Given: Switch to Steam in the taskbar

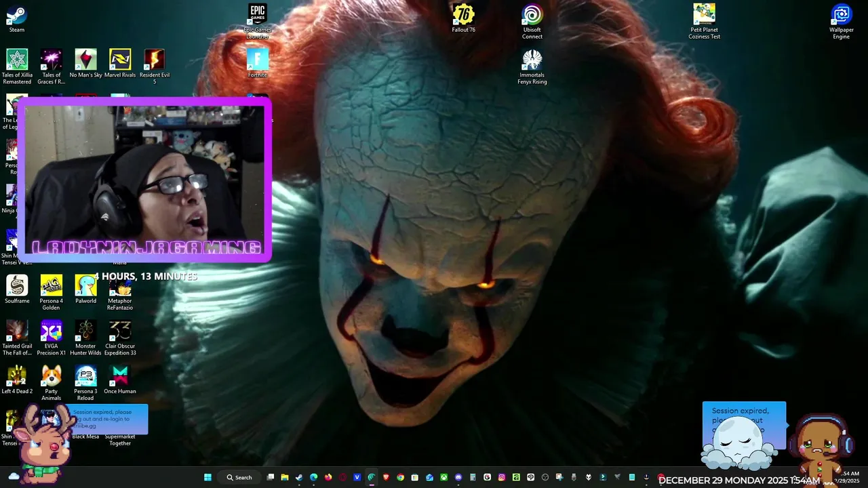Looking at the screenshot, I should point(299,477).
